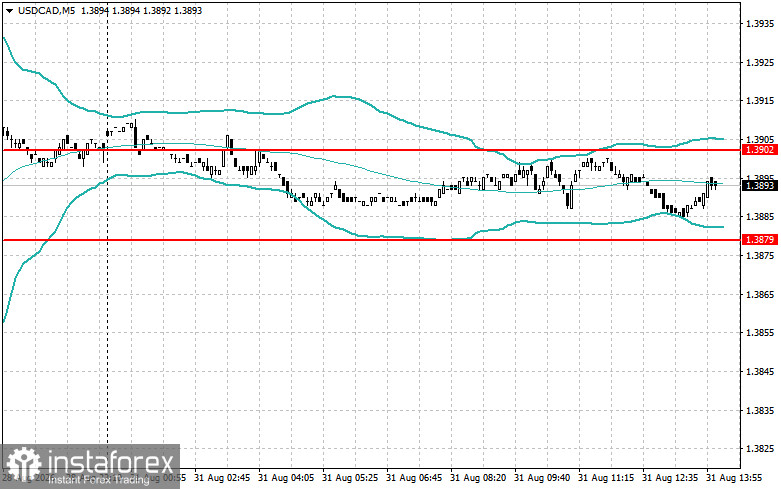Open the chart menu triangle beside USDCAD

9,10
